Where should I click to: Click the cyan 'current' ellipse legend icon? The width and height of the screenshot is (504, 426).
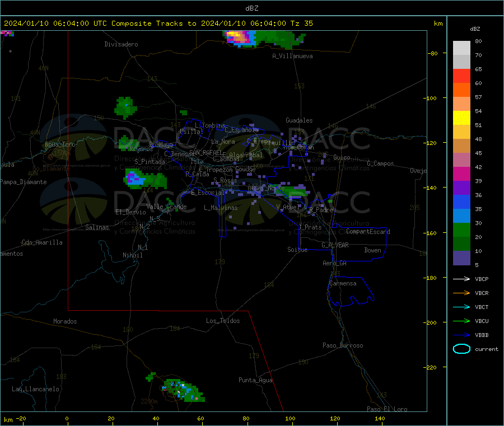[x=461, y=349]
